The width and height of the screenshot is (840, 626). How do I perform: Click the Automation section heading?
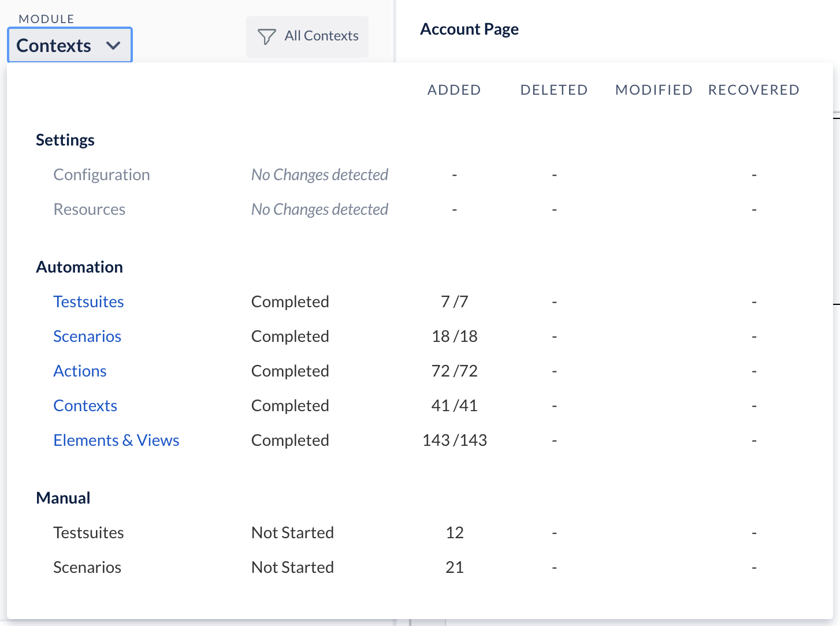[x=80, y=267]
